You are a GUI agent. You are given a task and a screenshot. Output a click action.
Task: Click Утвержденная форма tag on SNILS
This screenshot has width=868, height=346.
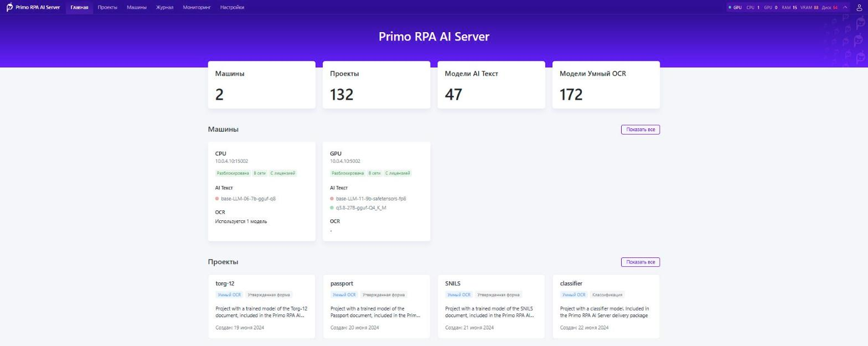point(498,295)
